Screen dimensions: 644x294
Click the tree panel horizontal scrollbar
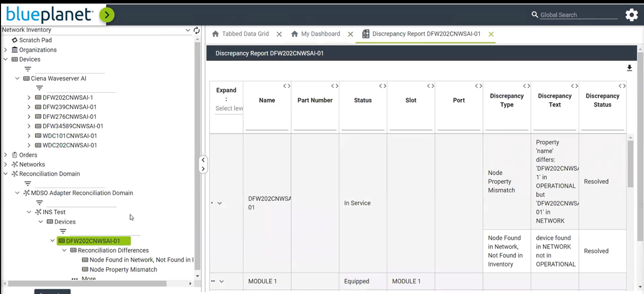(x=86, y=283)
